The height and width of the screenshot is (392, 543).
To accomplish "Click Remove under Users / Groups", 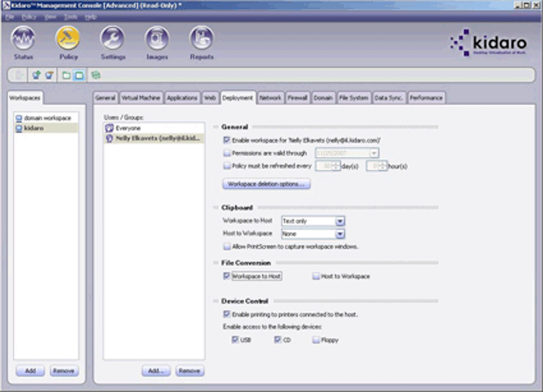I will point(190,371).
